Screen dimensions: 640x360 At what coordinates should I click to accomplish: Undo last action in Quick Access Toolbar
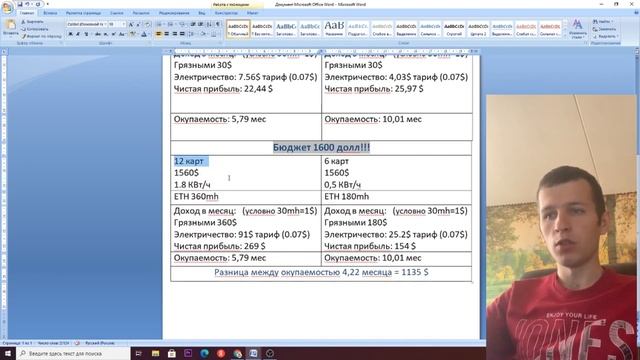click(27, 4)
